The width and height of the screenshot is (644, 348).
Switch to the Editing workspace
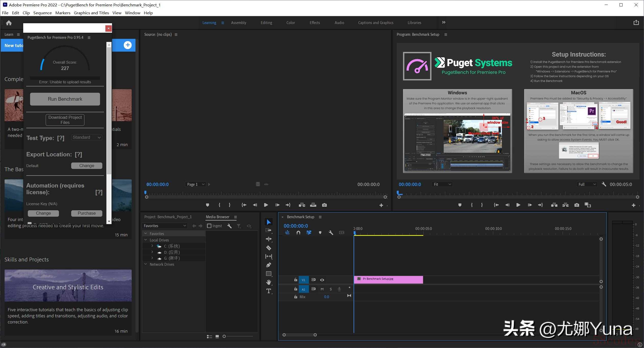pyautogui.click(x=266, y=23)
